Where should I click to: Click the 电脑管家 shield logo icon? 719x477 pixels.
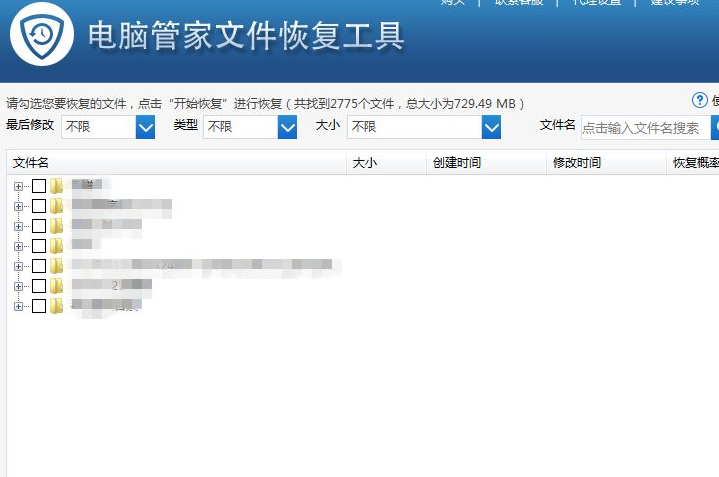(x=42, y=36)
